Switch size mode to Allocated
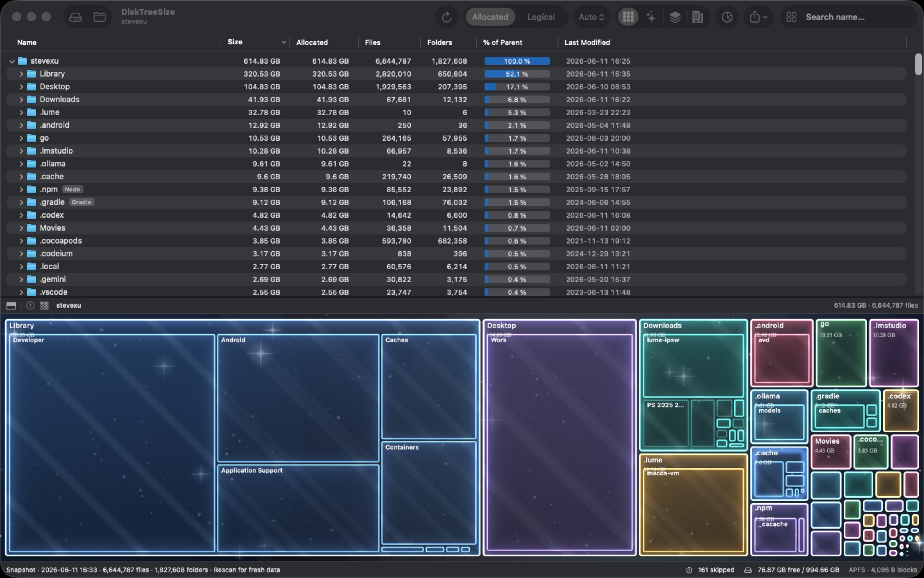The image size is (924, 578). pos(490,17)
